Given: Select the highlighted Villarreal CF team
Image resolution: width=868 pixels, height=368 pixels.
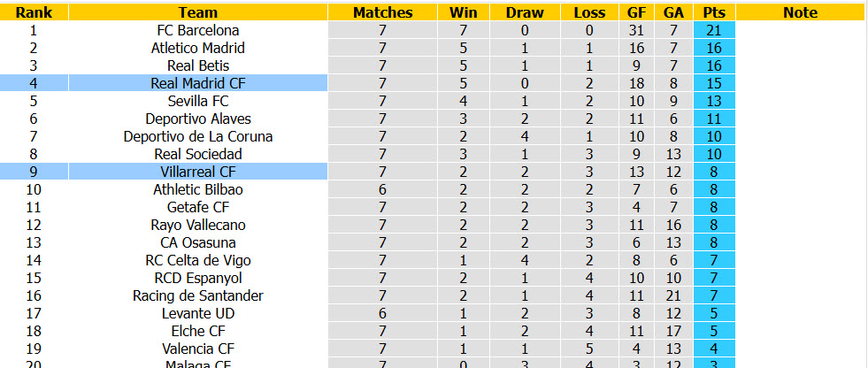Looking at the screenshot, I should click(198, 172).
